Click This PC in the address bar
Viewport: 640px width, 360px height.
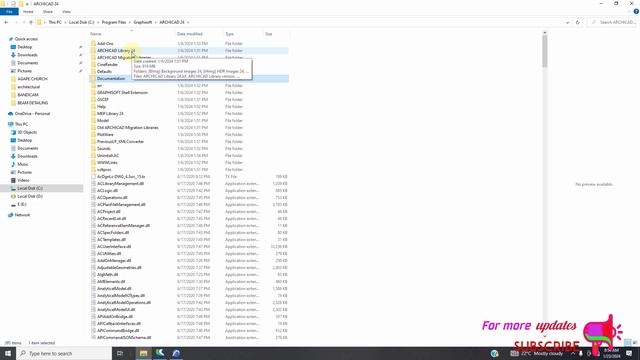click(55, 22)
